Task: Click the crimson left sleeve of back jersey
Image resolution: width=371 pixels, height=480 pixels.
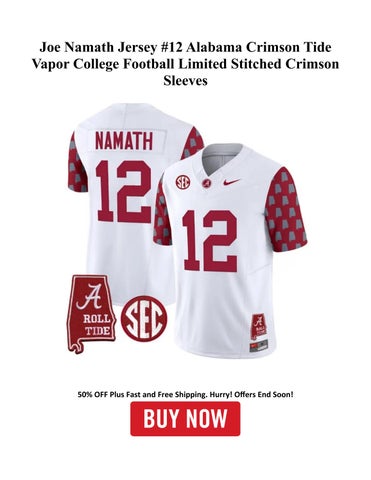Action: [x=77, y=163]
